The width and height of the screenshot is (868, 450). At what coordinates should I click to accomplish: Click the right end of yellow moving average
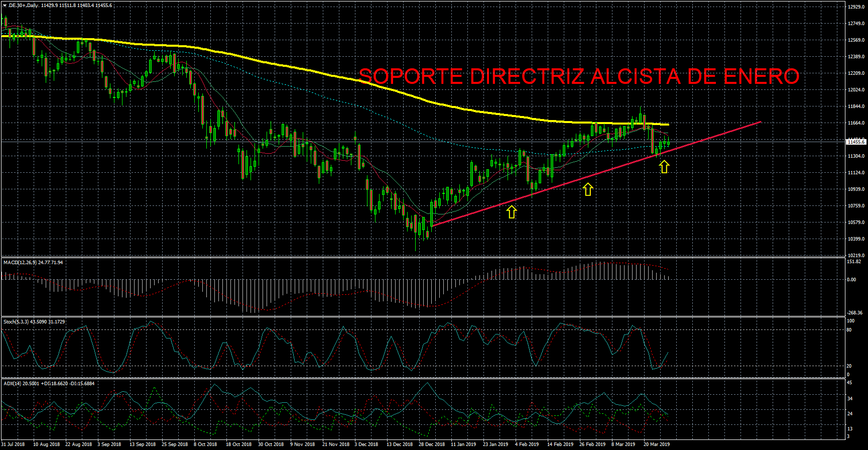668,124
